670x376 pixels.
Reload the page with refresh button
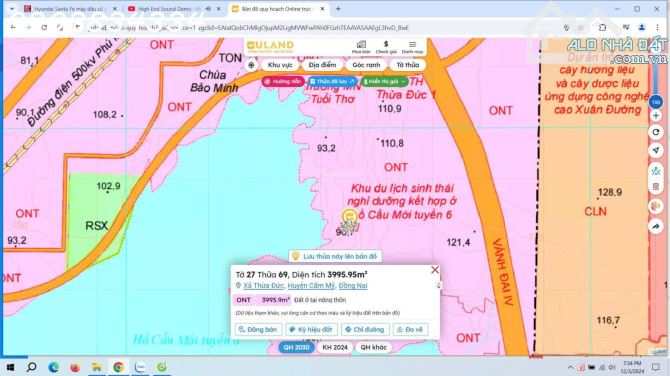pyautogui.click(x=44, y=27)
